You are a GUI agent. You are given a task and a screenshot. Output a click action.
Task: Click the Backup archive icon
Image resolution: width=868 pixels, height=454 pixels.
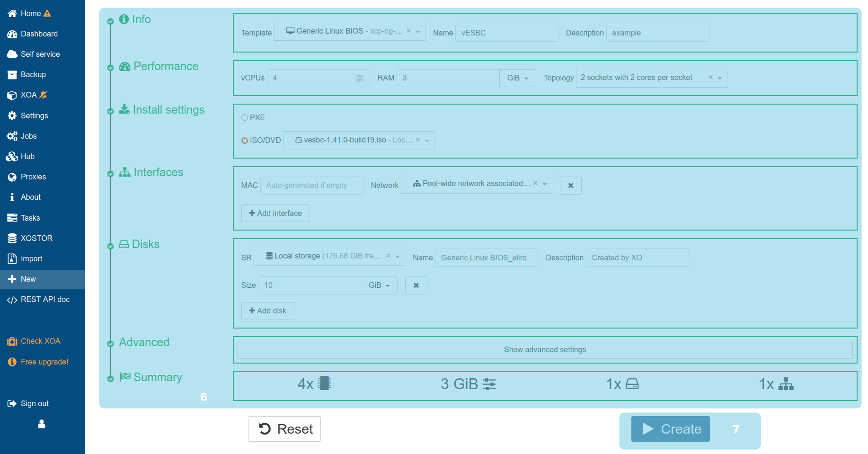click(x=12, y=75)
